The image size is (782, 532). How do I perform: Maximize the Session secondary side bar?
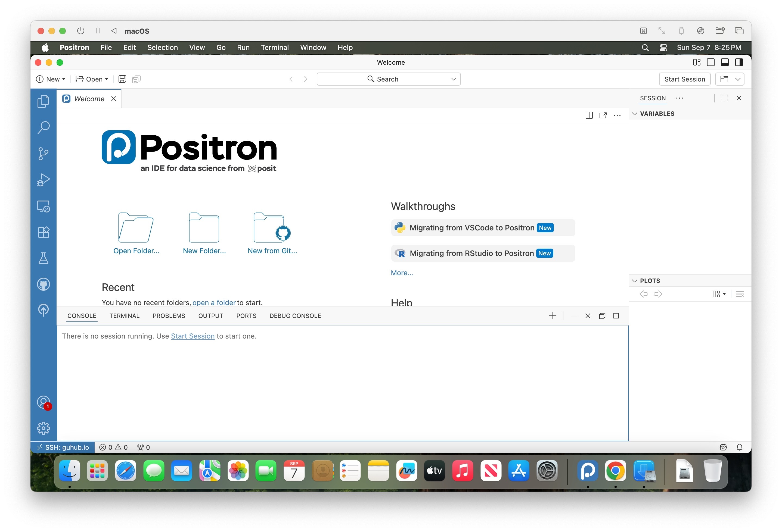725,98
